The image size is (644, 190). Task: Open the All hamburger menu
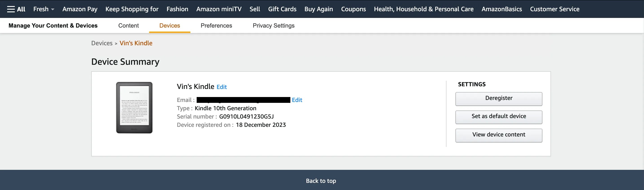pyautogui.click(x=15, y=9)
